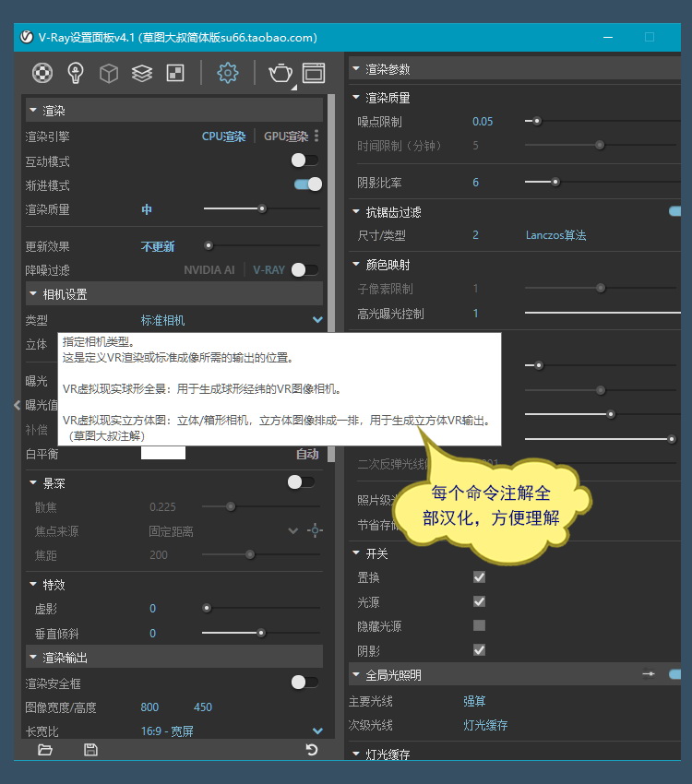Check the 隐藏光源 checkbox
This screenshot has width=692, height=784.
479,625
